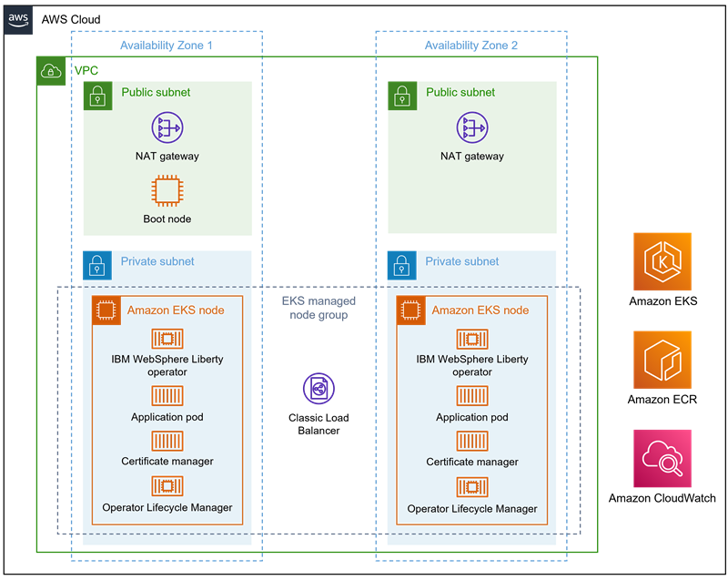This screenshot has width=728, height=580.
Task: Select Operator Lifecycle Manager icon in Zone 2
Action: pyautogui.click(x=471, y=487)
